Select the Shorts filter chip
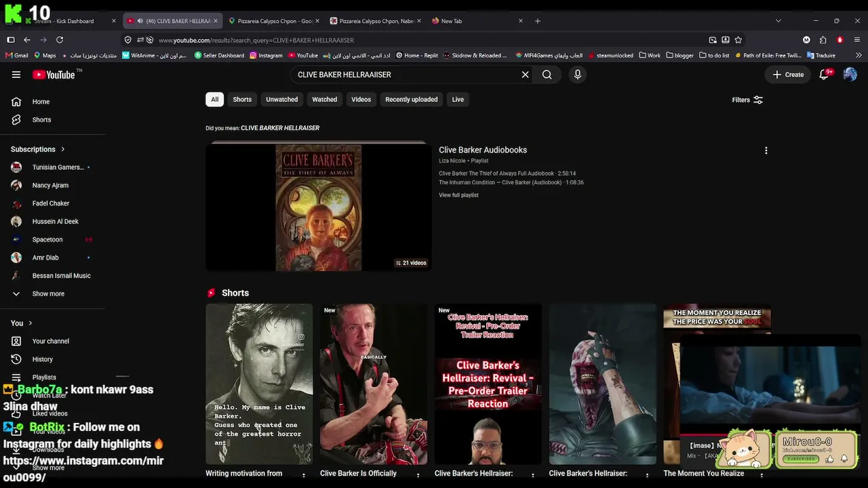 pos(242,100)
